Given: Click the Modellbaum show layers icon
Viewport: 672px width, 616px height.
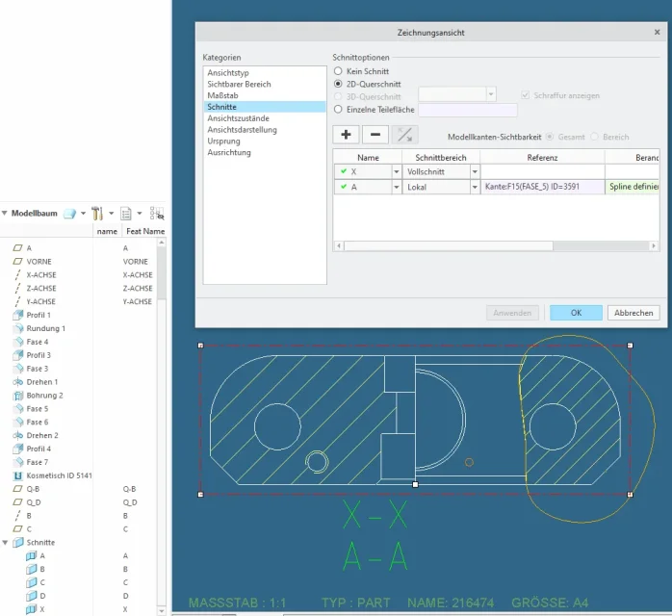Looking at the screenshot, I should point(70,214).
